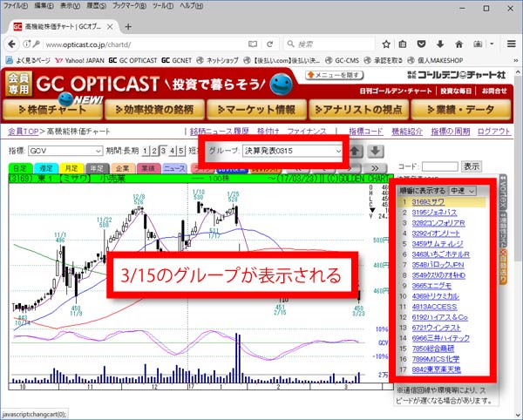The width and height of the screenshot is (523, 420).
Task: Select long-term period 2
Action: click(154, 151)
